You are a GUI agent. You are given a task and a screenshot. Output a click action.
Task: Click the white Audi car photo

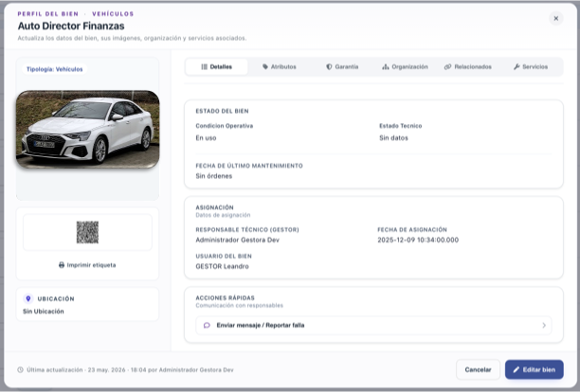[88, 130]
